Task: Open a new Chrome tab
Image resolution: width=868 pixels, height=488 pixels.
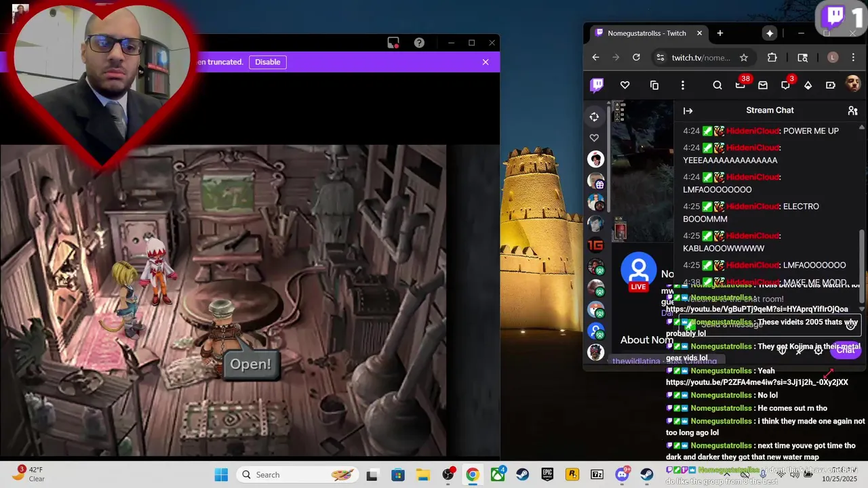Action: pyautogui.click(x=719, y=33)
